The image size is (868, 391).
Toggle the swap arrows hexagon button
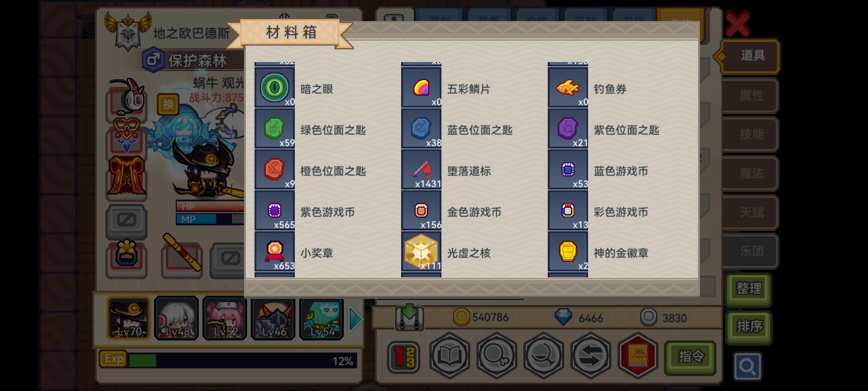(x=590, y=356)
